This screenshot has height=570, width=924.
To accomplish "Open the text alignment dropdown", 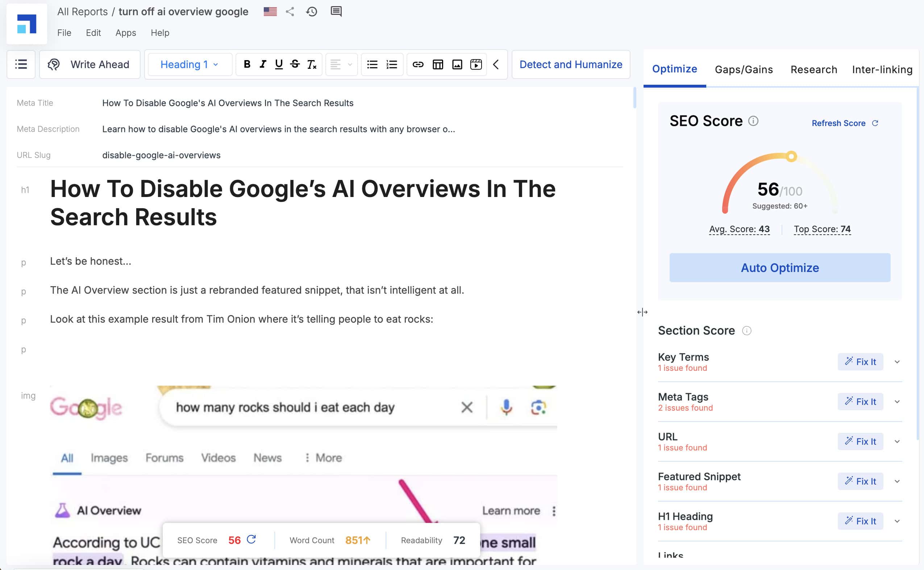I will [x=341, y=64].
